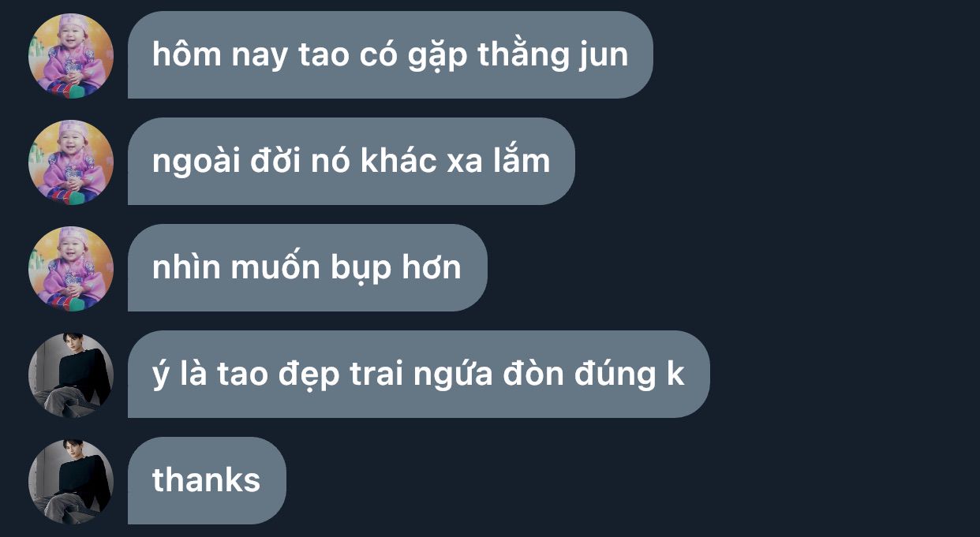
Task: Open man avatar beside 'thanks' message
Action: [x=71, y=481]
